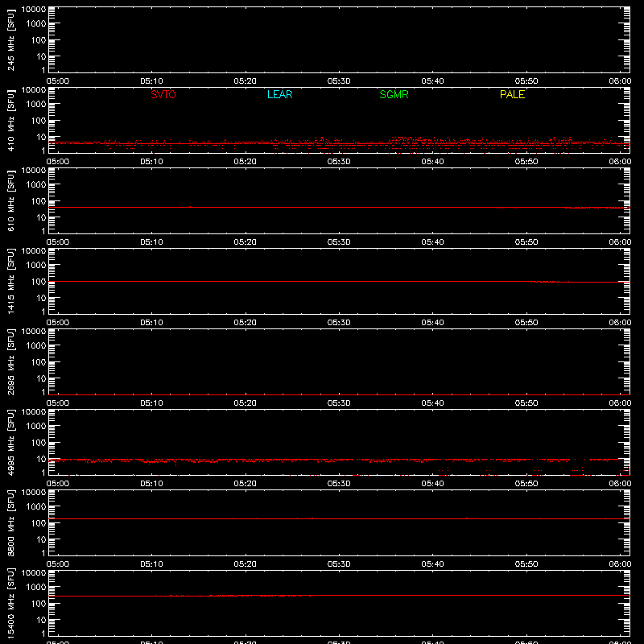Click the 100 tick on 245 MHz axis
Screen dimensions: 644x644
point(39,40)
